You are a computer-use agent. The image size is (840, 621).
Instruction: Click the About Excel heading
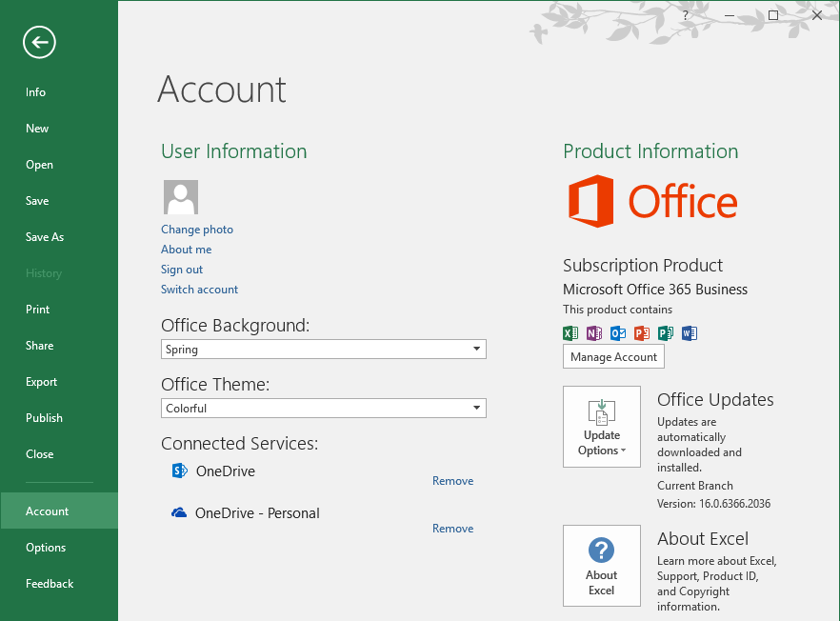pyautogui.click(x=702, y=538)
